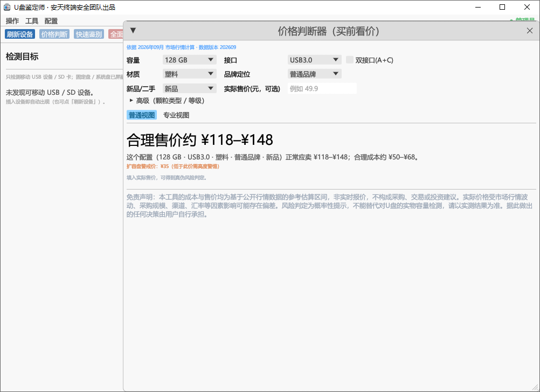Open the 接口 dropdown showing USB3.0
Image resolution: width=540 pixels, height=392 pixels.
[314, 60]
